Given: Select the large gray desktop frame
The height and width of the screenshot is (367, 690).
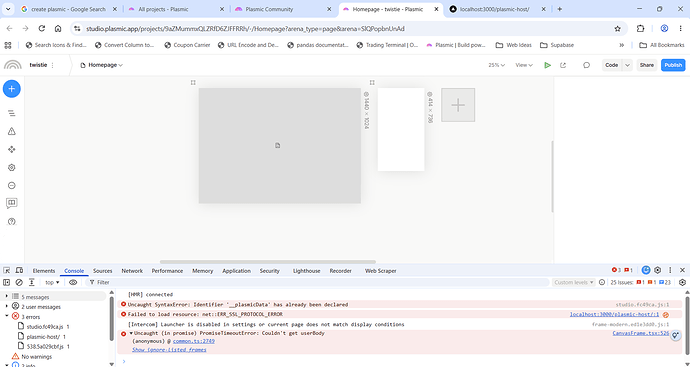Looking at the screenshot, I should click(279, 146).
